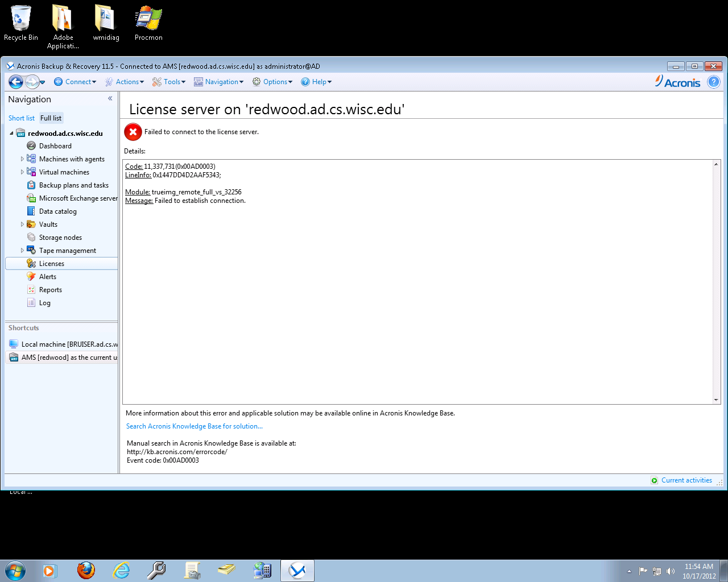The height and width of the screenshot is (582, 728).
Task: Click the Backup plans and tasks icon
Action: [x=31, y=185]
